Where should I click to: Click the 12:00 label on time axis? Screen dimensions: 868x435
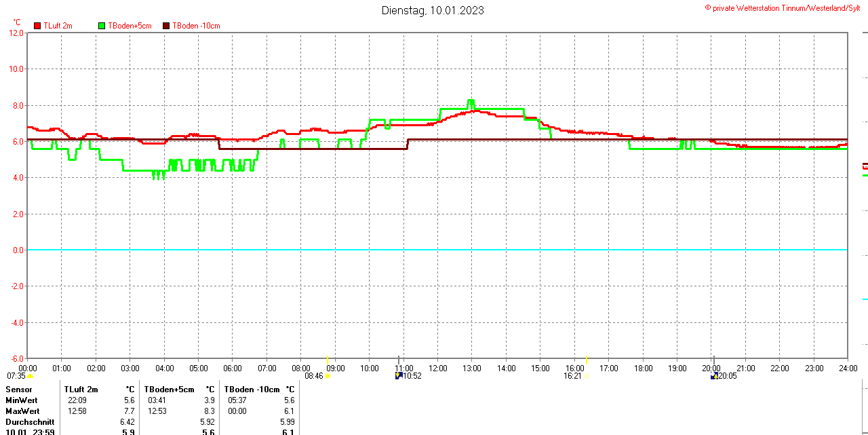pos(438,368)
